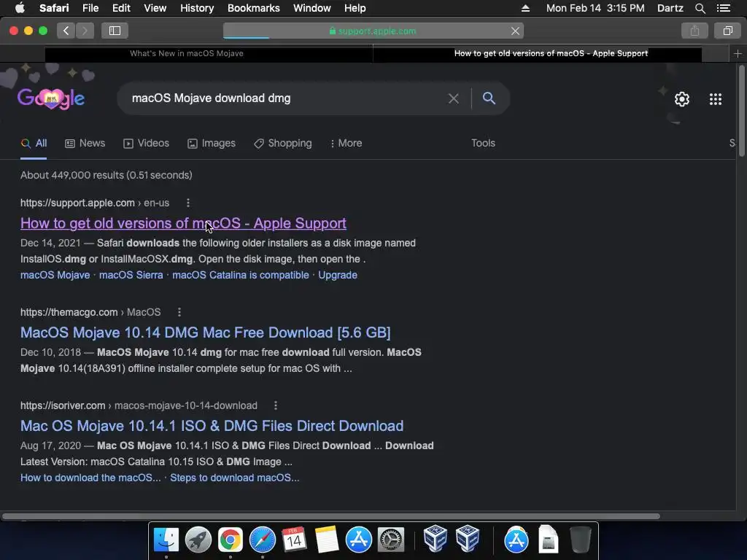Viewport: 747px width, 560px height.
Task: Go forward with Safari's forward arrow
Action: tap(85, 31)
